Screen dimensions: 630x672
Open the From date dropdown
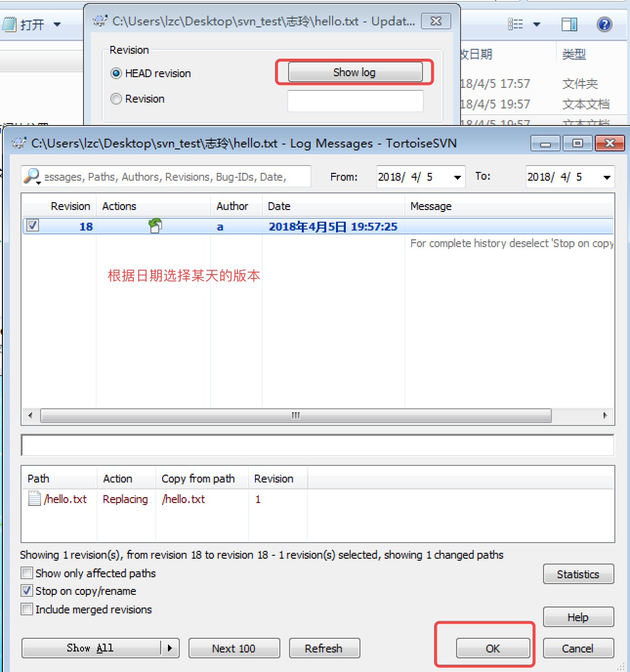pyautogui.click(x=457, y=177)
